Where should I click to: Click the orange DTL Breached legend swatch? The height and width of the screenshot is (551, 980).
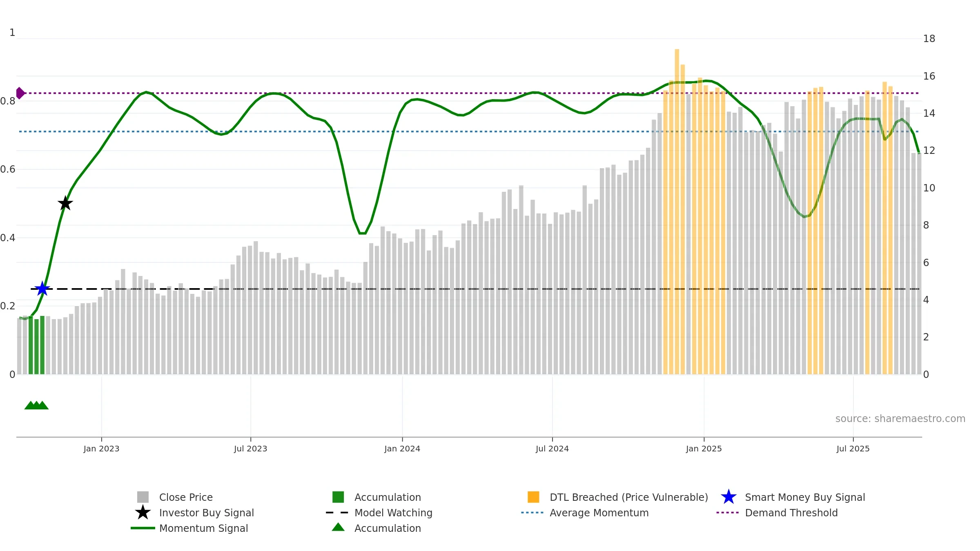pyautogui.click(x=533, y=497)
